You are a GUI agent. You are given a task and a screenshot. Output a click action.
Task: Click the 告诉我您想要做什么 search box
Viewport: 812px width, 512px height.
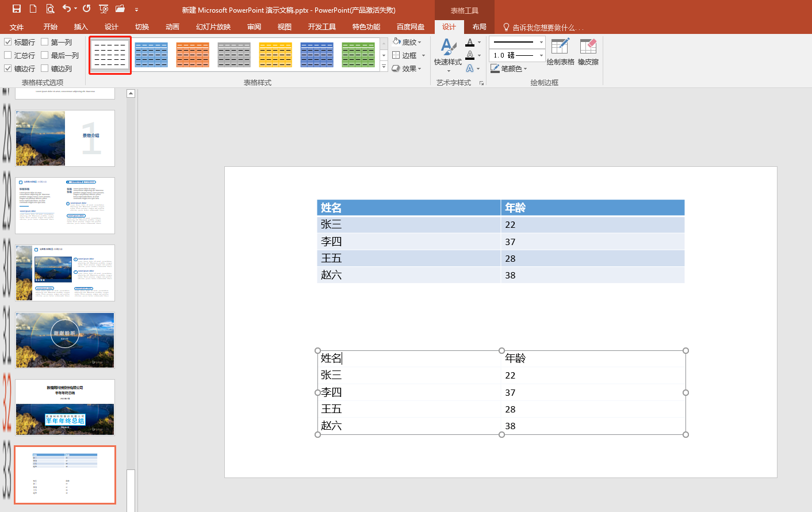(543, 27)
